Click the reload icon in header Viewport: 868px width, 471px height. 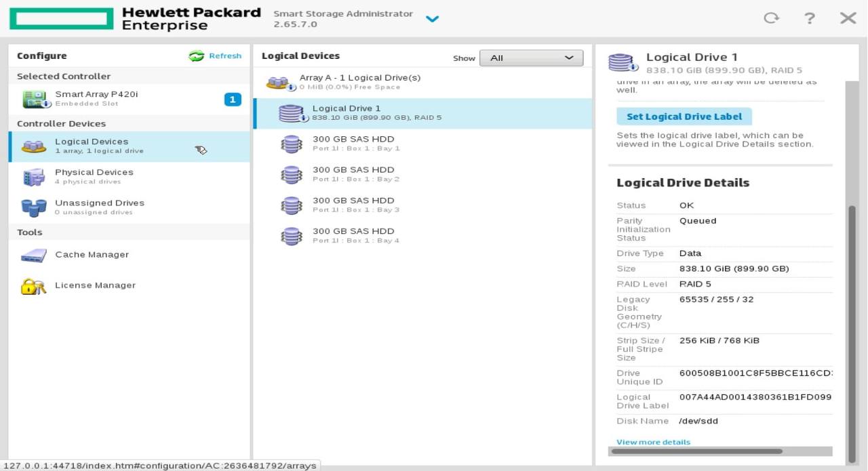771,18
